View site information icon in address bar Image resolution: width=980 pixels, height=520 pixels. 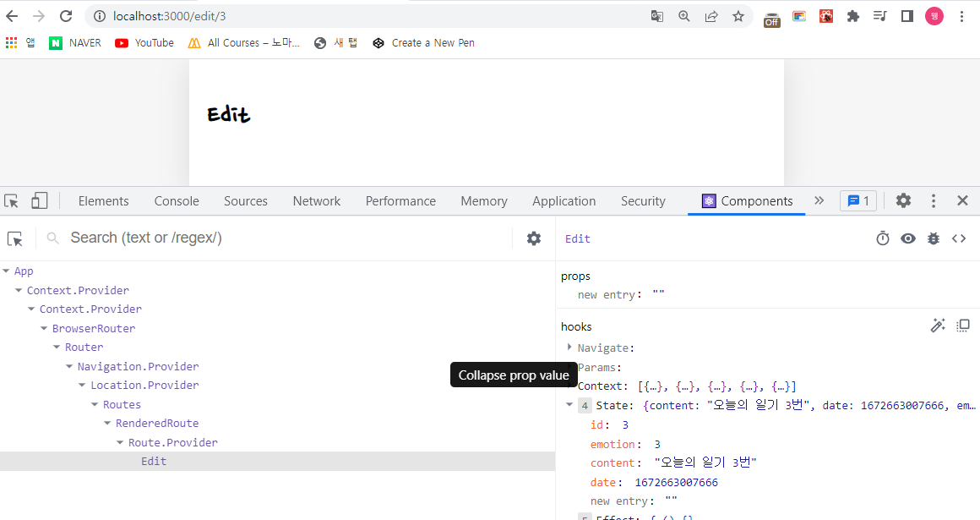point(100,16)
